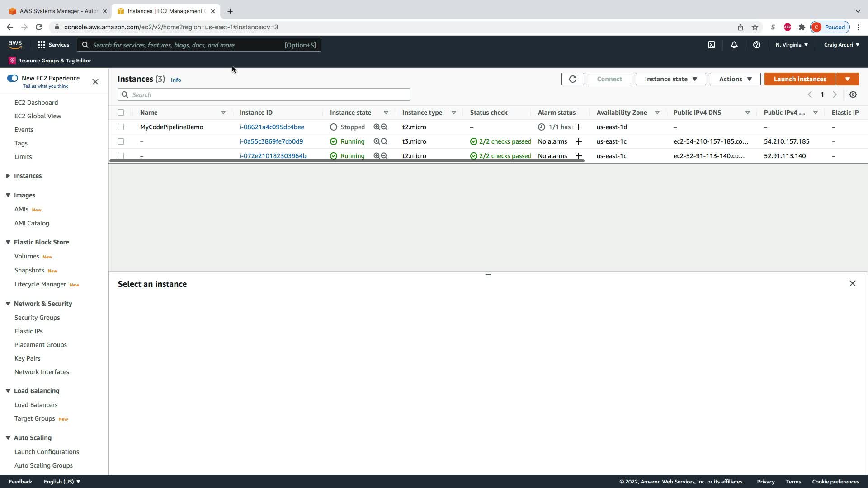This screenshot has height=488, width=868.
Task: Add alarm plus icon for MyCodePipelineDemo
Action: click(578, 127)
